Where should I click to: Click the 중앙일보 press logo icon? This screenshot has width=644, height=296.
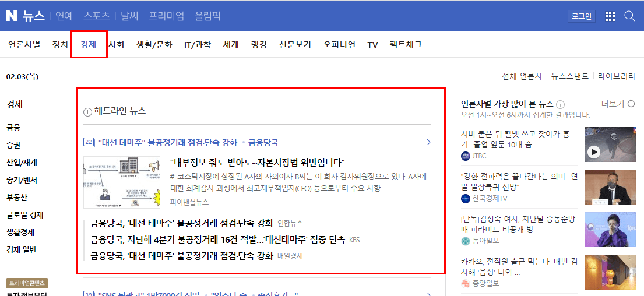click(465, 283)
